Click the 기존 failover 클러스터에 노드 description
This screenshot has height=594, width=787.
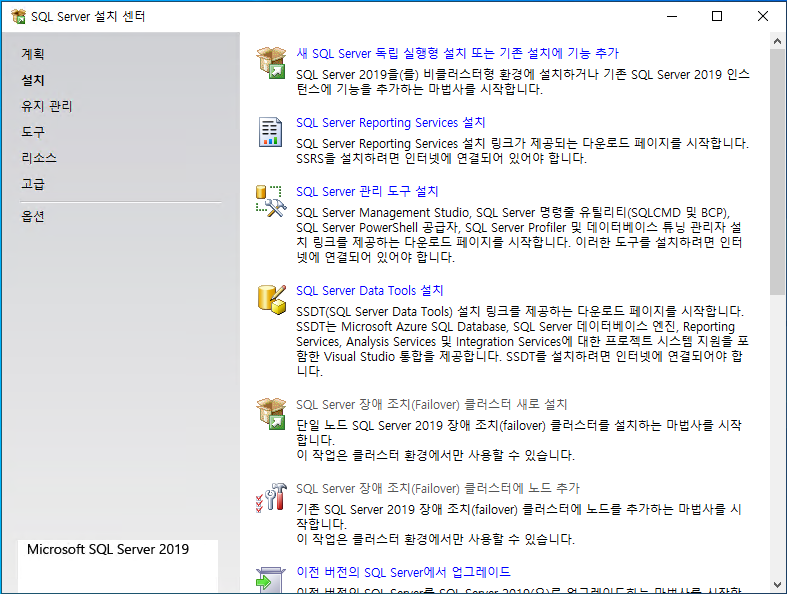[x=518, y=524]
